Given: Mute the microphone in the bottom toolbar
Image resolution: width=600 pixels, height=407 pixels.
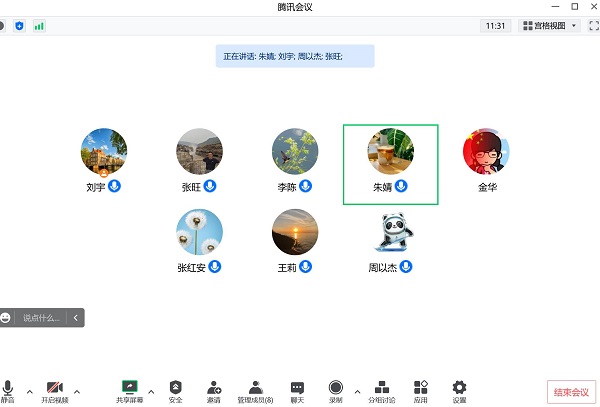Looking at the screenshot, I should point(9,389).
